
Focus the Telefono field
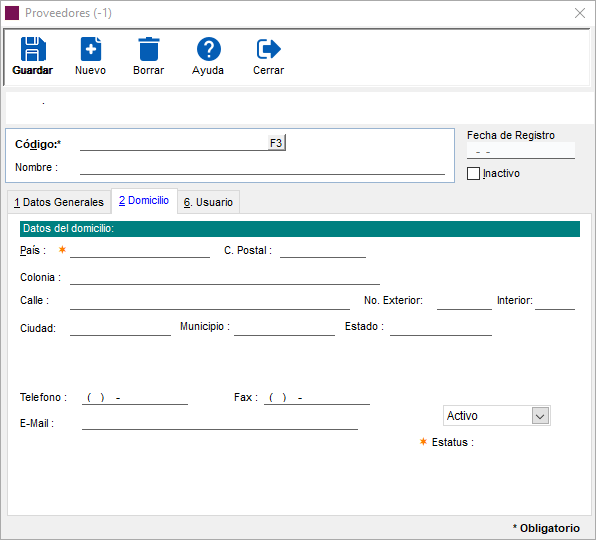pyautogui.click(x=135, y=397)
